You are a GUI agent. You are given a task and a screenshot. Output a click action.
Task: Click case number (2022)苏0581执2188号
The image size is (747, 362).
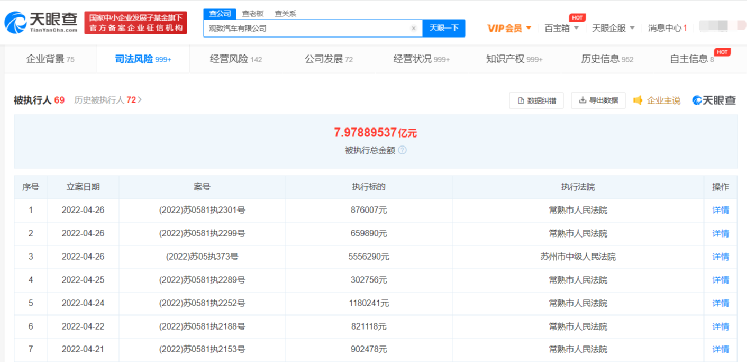(x=202, y=327)
